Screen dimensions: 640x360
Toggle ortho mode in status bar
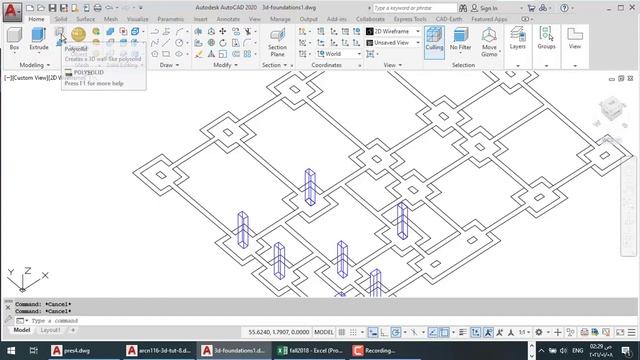click(x=384, y=332)
